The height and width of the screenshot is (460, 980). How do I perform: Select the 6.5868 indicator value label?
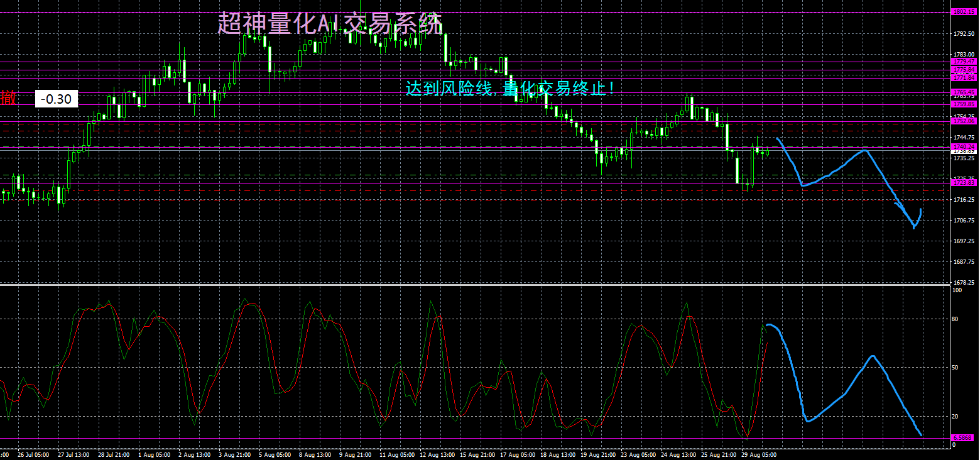(x=962, y=437)
